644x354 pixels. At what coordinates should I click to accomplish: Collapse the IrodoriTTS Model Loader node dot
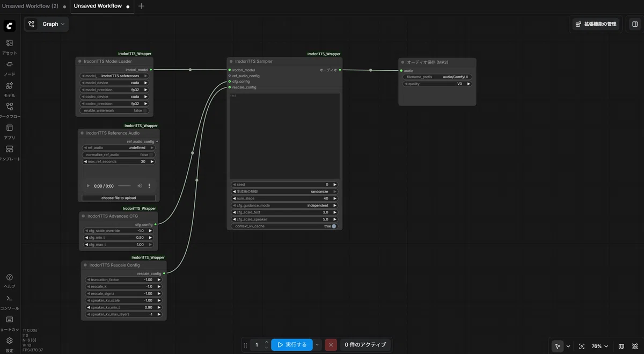(x=80, y=61)
